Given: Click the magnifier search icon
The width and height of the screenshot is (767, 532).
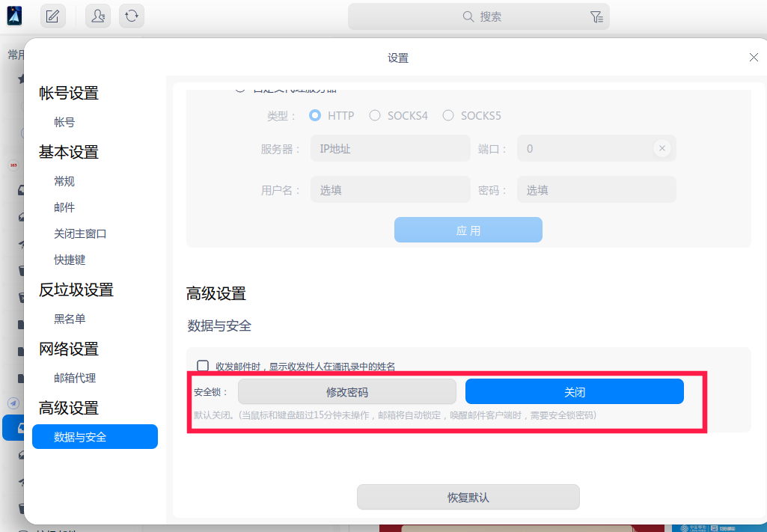Looking at the screenshot, I should point(468,16).
